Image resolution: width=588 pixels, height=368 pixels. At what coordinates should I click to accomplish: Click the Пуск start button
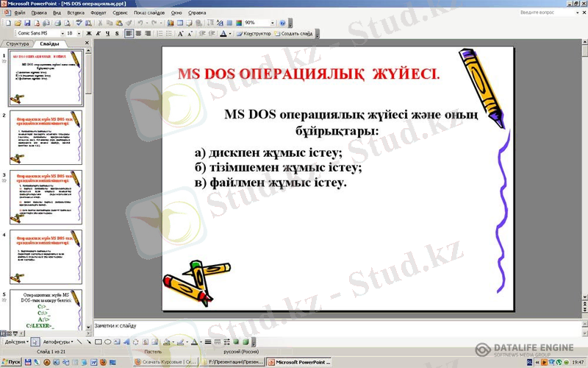pyautogui.click(x=11, y=362)
